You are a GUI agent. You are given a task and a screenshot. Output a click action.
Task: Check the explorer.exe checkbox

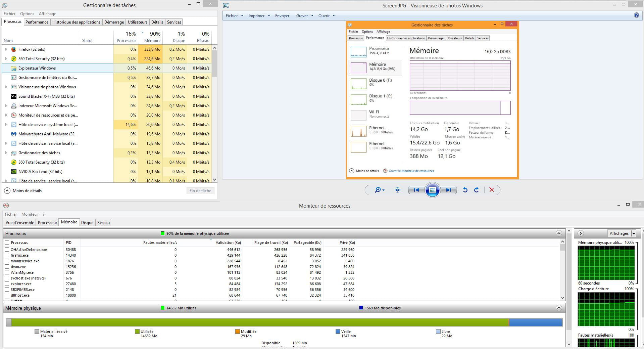[x=7, y=284]
